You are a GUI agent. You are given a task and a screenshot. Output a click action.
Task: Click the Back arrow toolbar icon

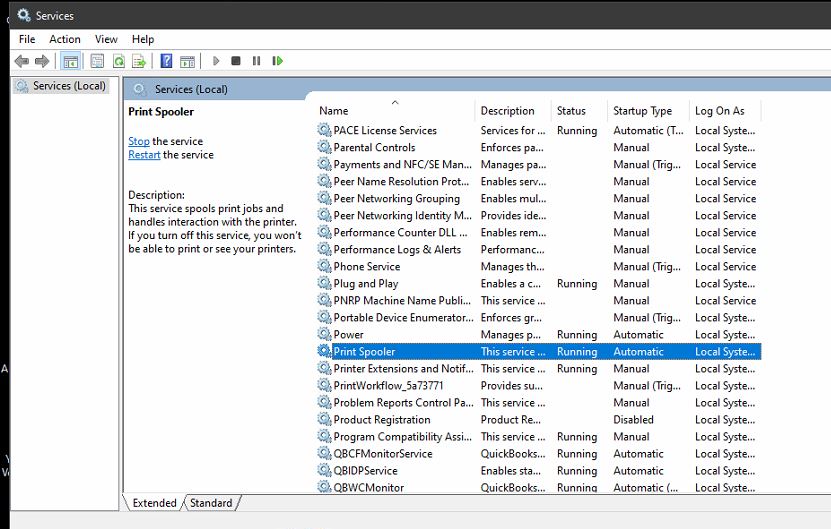pos(22,61)
